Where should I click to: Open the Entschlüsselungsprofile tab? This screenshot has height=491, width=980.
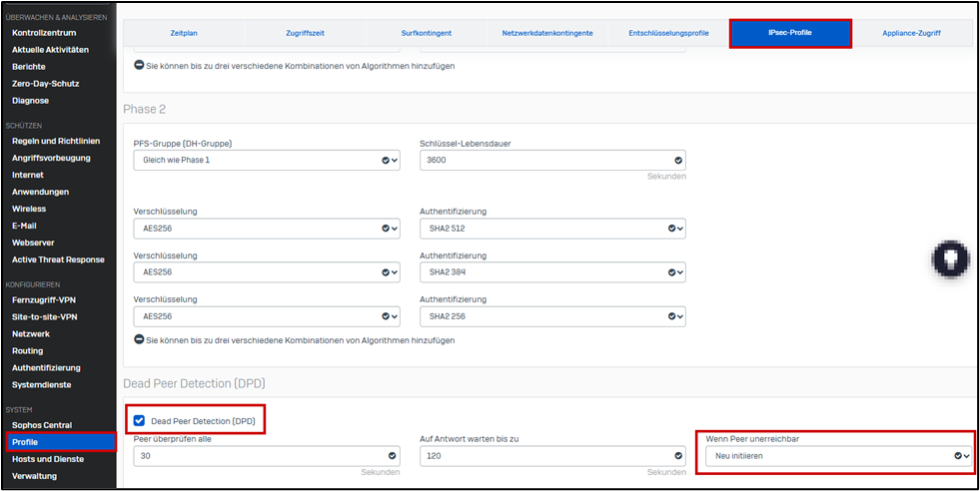pos(668,33)
